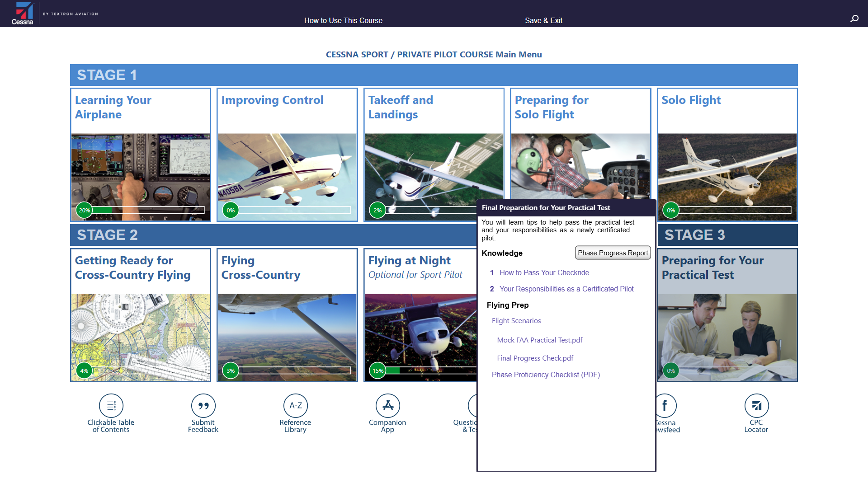Open How to Pass Your Checkride lesson
The image size is (868, 488).
click(x=544, y=272)
